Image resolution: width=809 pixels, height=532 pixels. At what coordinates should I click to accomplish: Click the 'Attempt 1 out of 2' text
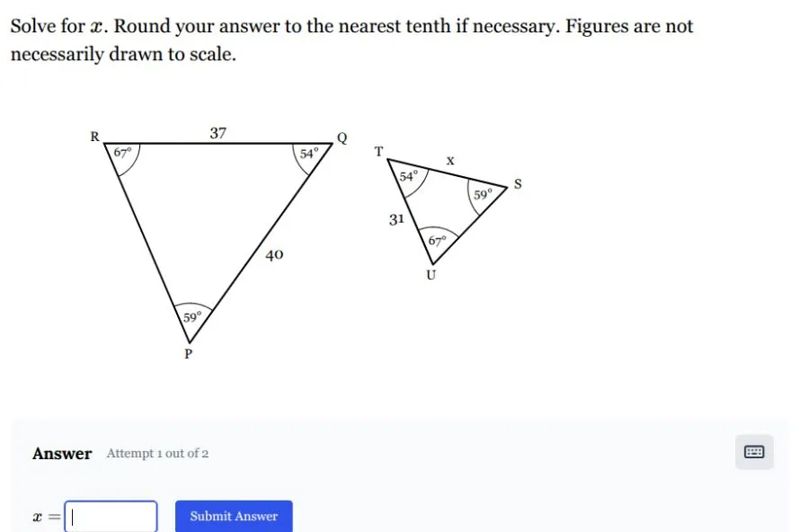(x=157, y=453)
